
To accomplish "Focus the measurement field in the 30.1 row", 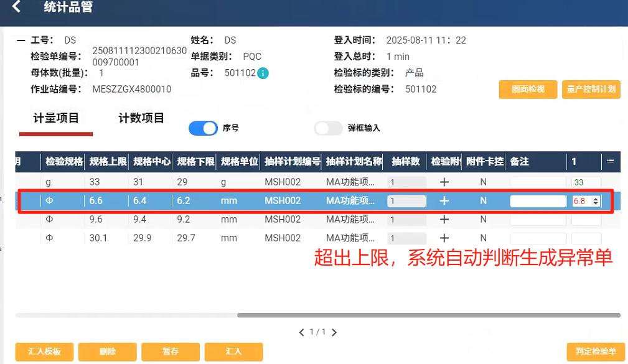I will pyautogui.click(x=586, y=238).
